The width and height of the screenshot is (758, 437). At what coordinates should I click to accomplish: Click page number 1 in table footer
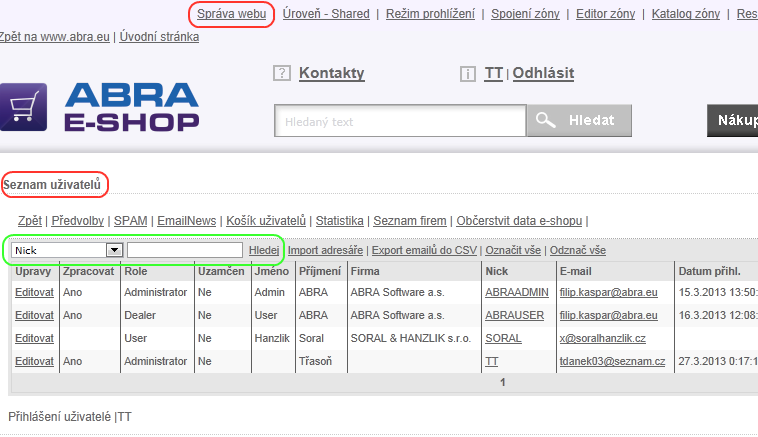tap(503, 382)
